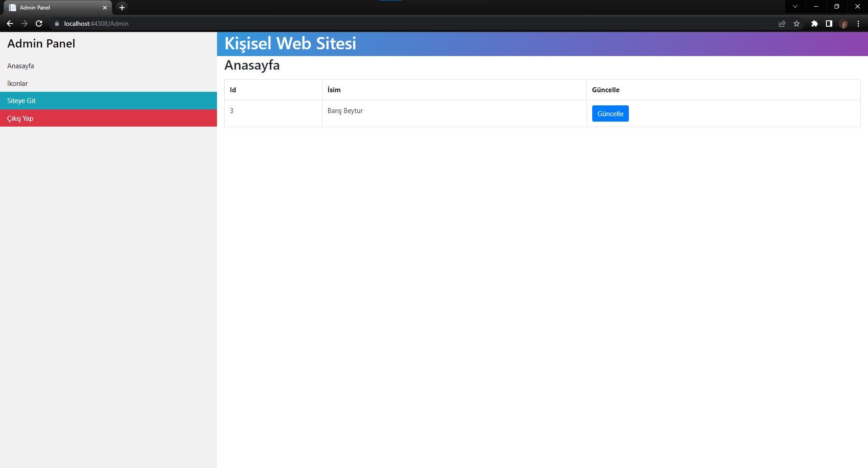Click the browser profile avatar icon

tap(844, 24)
